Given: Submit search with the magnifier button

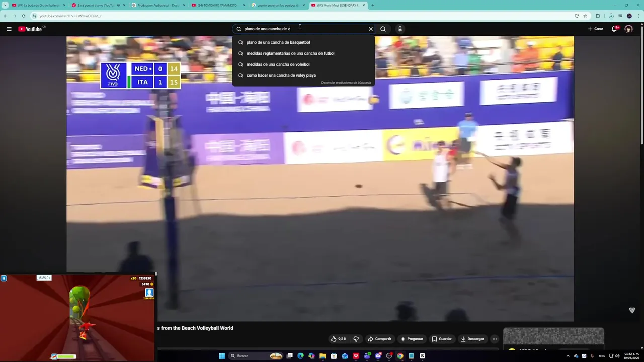Looking at the screenshot, I should (x=383, y=29).
